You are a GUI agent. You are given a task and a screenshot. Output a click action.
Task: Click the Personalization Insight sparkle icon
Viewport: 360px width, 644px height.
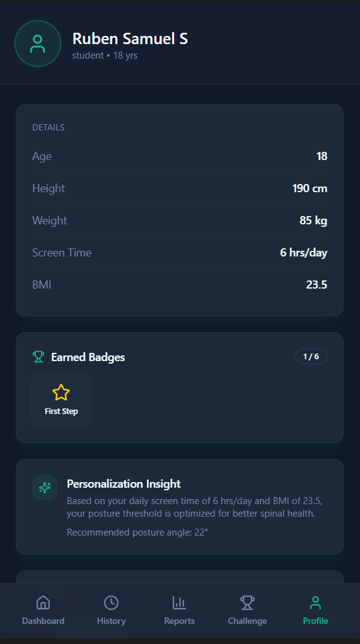[45, 488]
